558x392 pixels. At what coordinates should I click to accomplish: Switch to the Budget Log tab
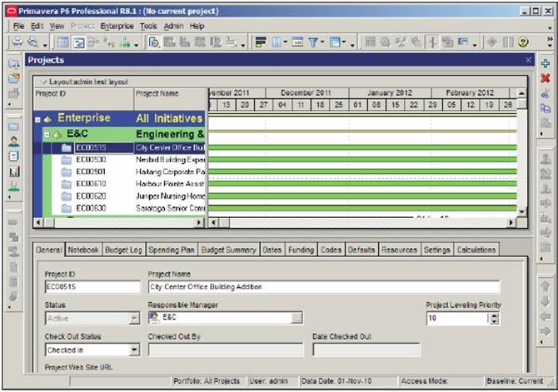(123, 250)
